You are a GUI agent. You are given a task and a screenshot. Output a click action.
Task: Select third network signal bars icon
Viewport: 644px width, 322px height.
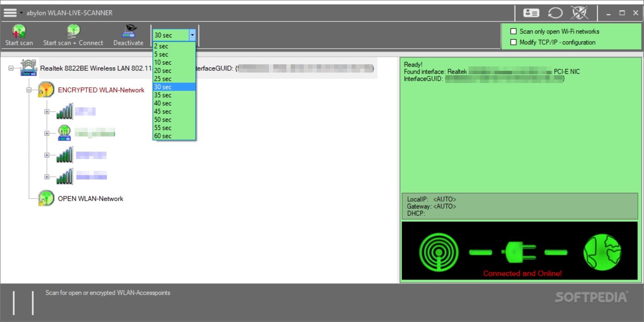pyautogui.click(x=64, y=155)
